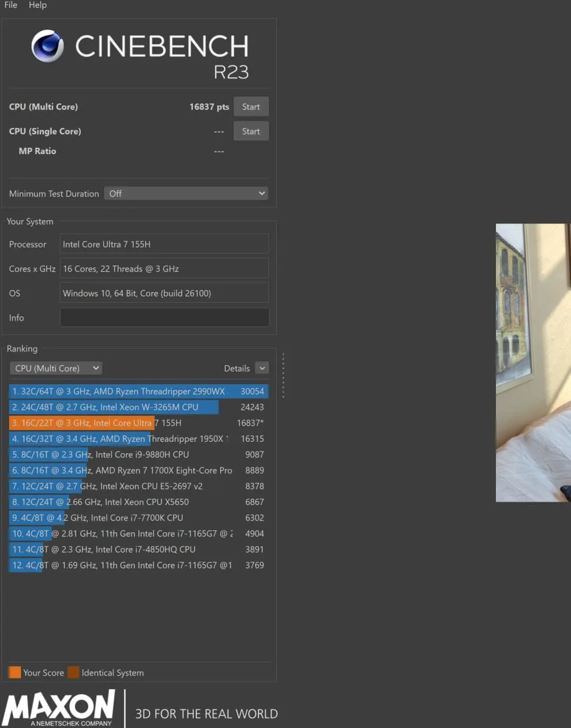Open the Help menu
This screenshot has height=728, width=571.
tap(38, 5)
